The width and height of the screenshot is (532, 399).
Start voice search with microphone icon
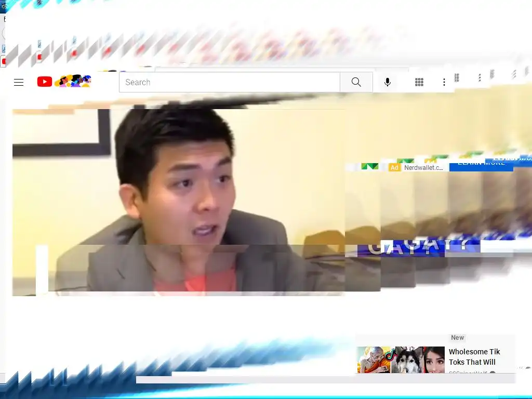tap(388, 82)
